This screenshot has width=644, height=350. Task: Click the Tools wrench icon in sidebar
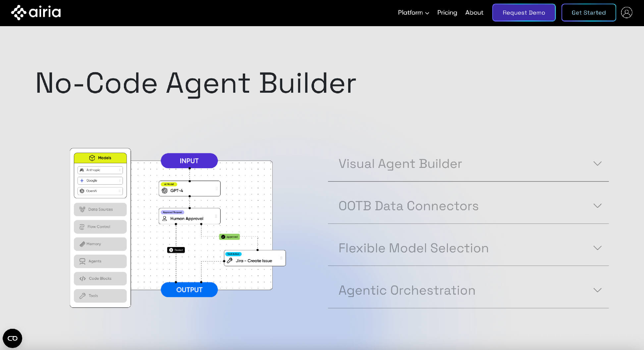(82, 296)
